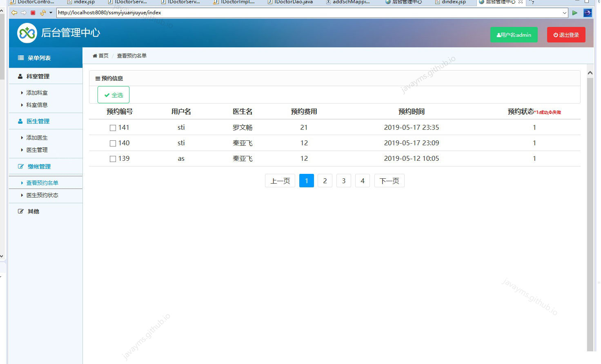Image resolution: width=601 pixels, height=364 pixels.
Task: Click the 预约编号 column header
Action: click(x=120, y=111)
